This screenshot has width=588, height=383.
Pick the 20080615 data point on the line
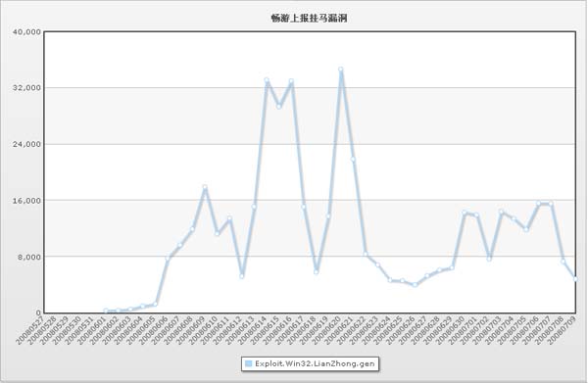click(x=278, y=107)
